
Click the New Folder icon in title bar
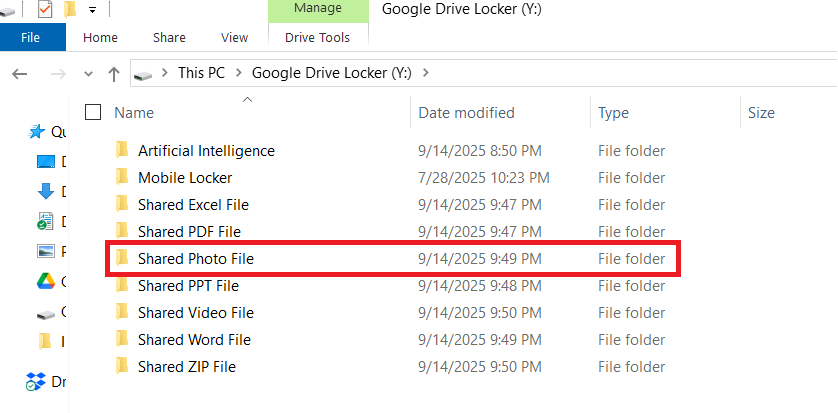(70, 10)
